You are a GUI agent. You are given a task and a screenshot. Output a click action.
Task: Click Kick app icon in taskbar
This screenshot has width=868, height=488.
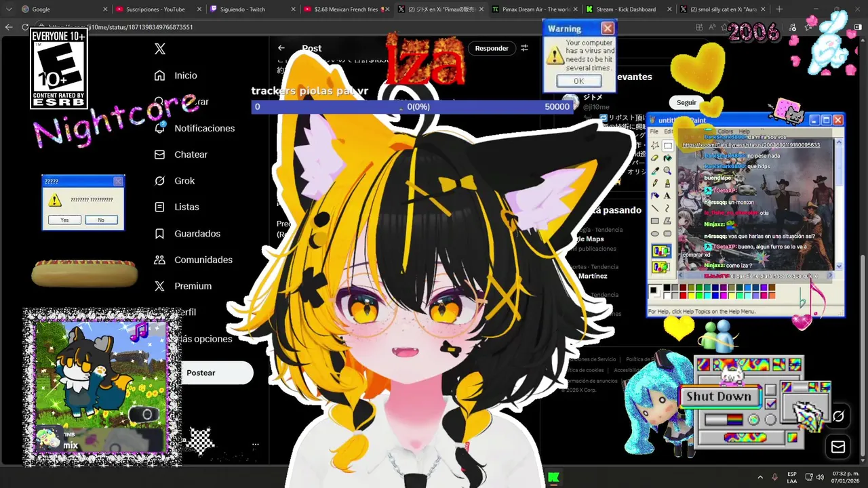click(x=553, y=478)
